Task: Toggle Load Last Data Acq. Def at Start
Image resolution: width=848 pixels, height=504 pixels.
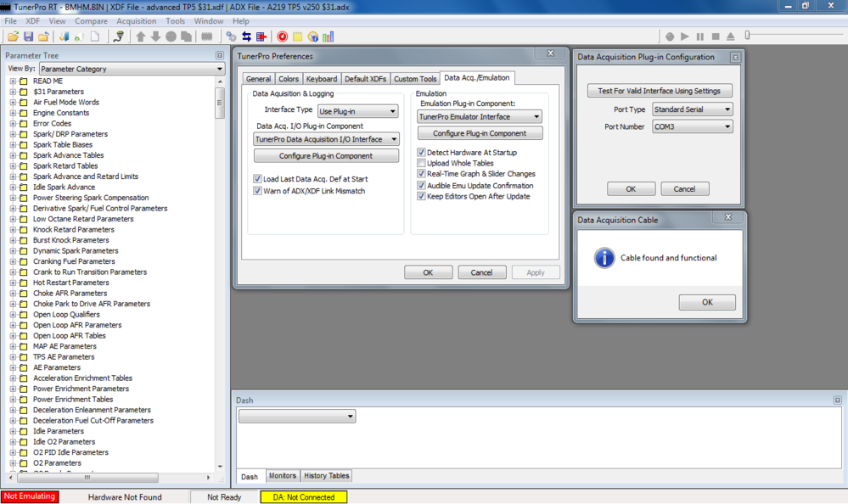Action: point(257,178)
